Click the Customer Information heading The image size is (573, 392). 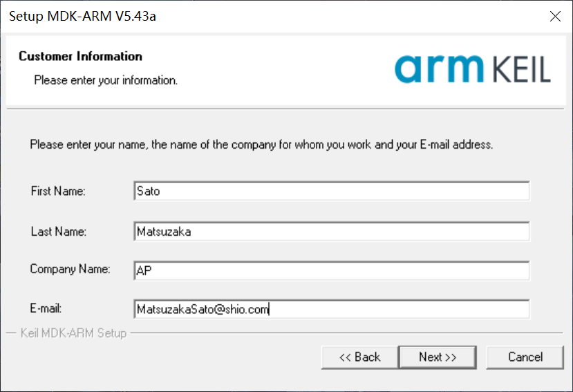(x=80, y=57)
